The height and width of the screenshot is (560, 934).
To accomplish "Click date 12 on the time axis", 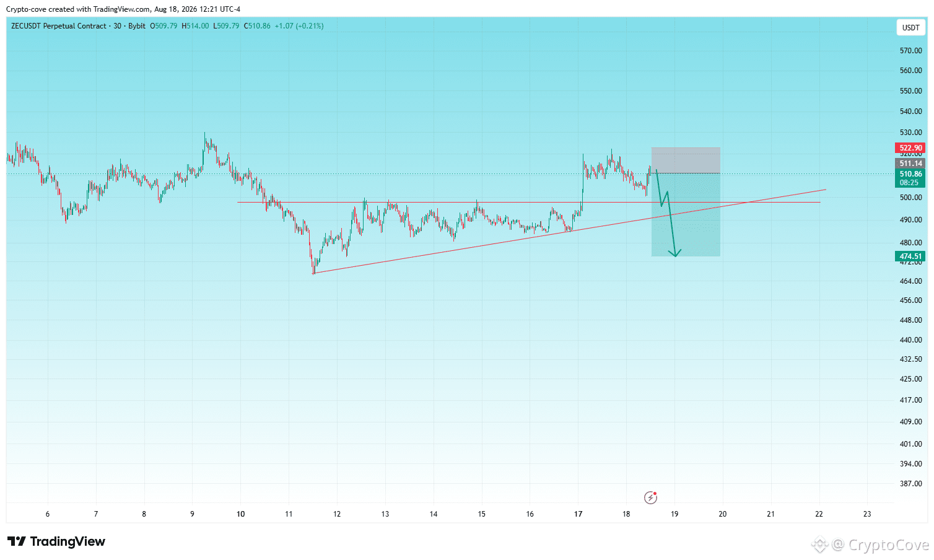I will (x=337, y=514).
